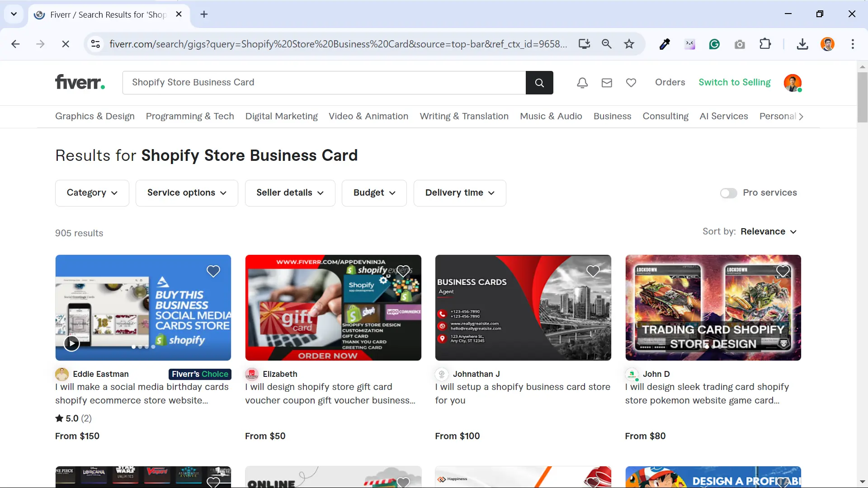Open the camera screenshot extension
Screen dimensions: 868x488
(x=740, y=44)
